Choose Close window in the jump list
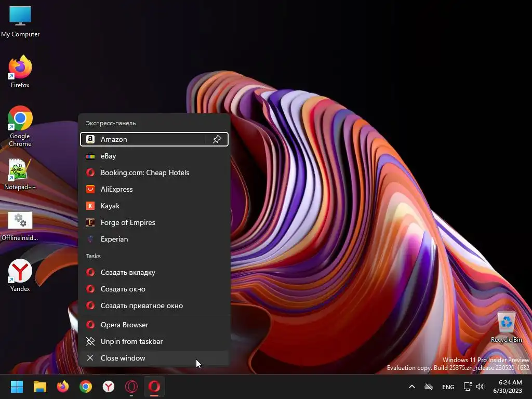 point(154,358)
